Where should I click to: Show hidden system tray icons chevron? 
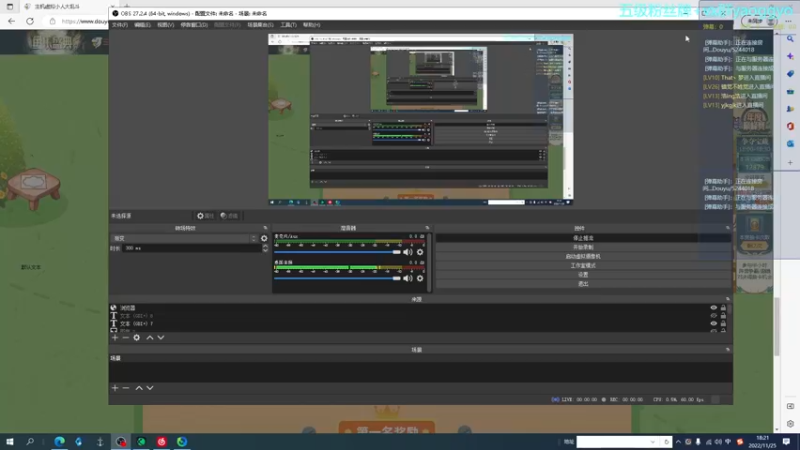[x=678, y=442]
